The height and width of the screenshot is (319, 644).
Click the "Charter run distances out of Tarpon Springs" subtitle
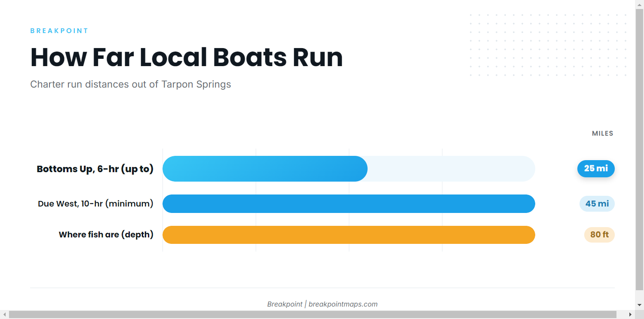131,84
